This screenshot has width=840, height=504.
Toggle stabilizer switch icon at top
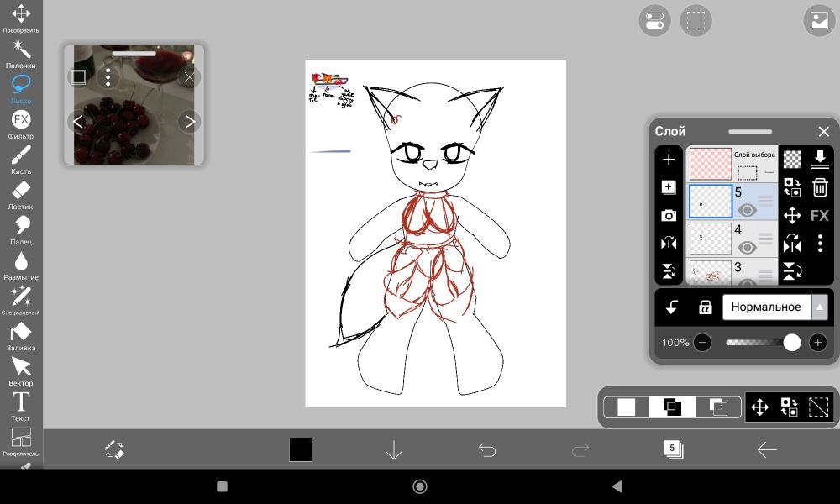(x=654, y=21)
